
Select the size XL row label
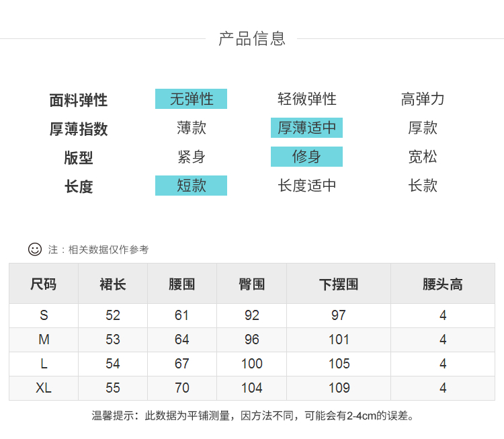[44, 388]
